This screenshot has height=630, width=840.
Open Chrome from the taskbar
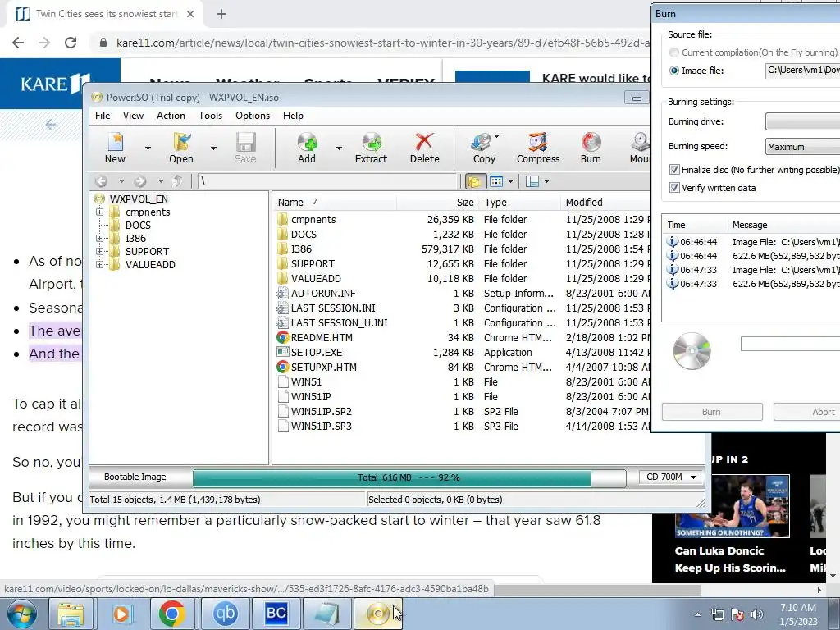click(x=171, y=614)
